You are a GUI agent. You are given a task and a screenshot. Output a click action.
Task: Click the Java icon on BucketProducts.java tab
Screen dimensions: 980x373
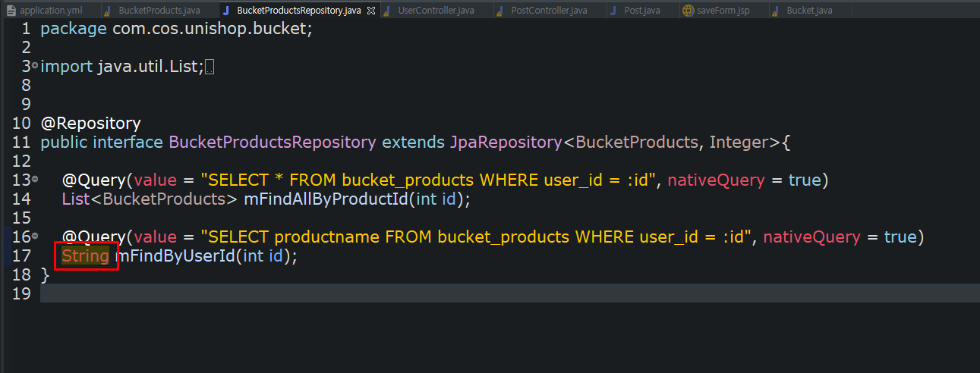(x=109, y=11)
